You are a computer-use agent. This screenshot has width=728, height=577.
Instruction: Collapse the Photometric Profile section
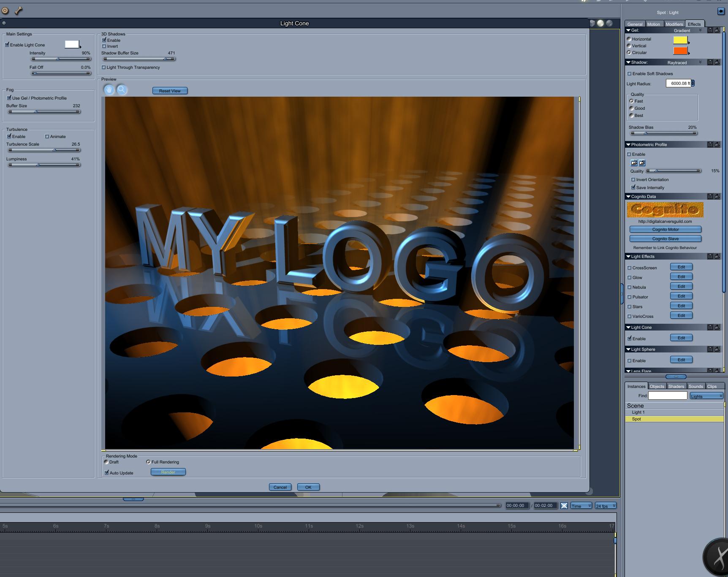click(x=628, y=144)
